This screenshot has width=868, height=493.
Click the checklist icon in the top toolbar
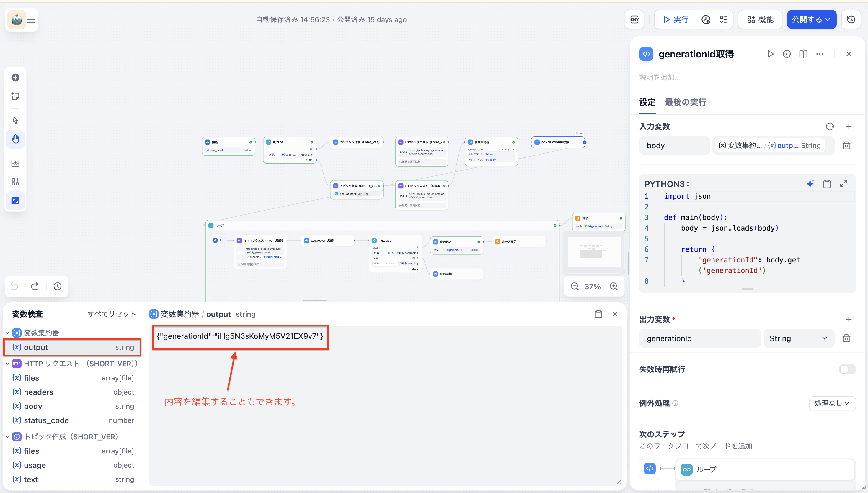coord(723,20)
